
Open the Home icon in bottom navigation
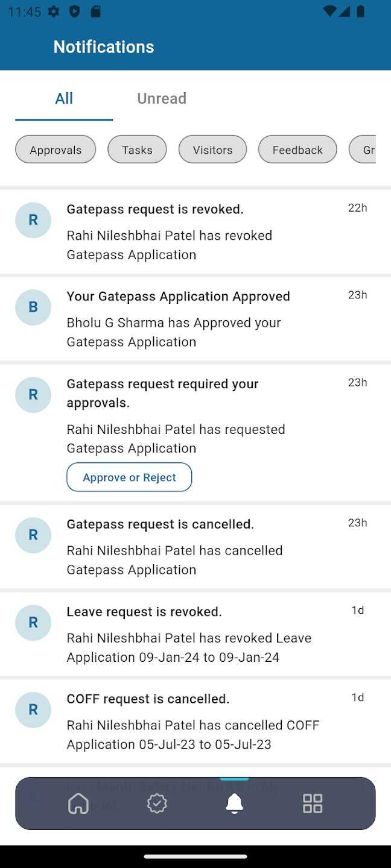[78, 803]
